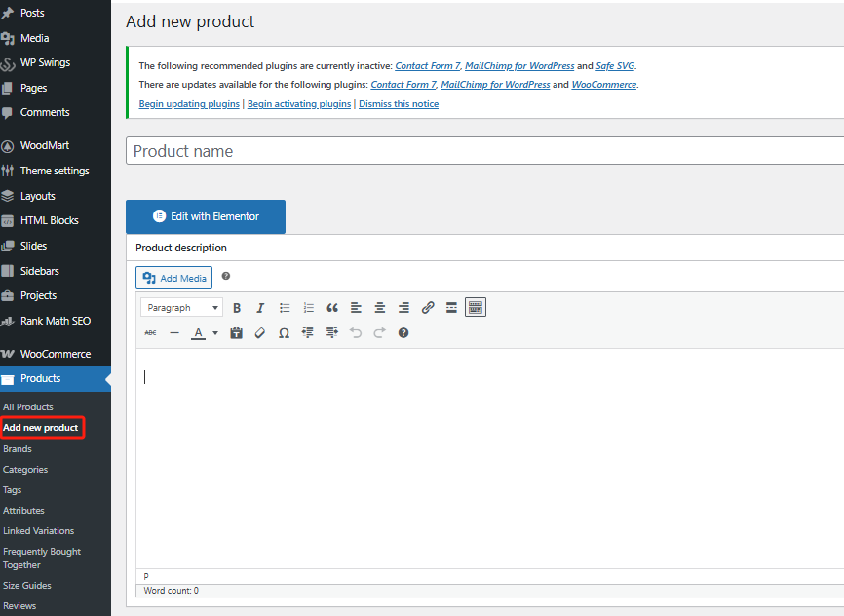Toggle the editor toolbar (kitchen sink)

pyautogui.click(x=476, y=308)
